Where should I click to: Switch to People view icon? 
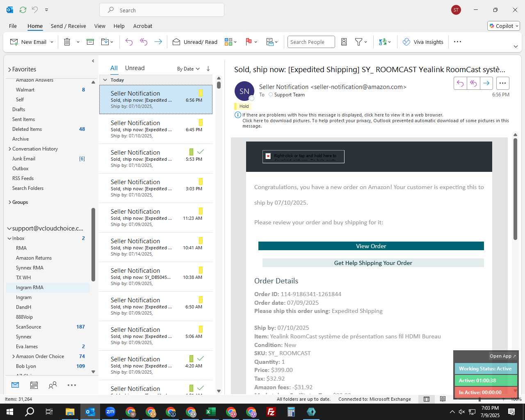pos(52,385)
